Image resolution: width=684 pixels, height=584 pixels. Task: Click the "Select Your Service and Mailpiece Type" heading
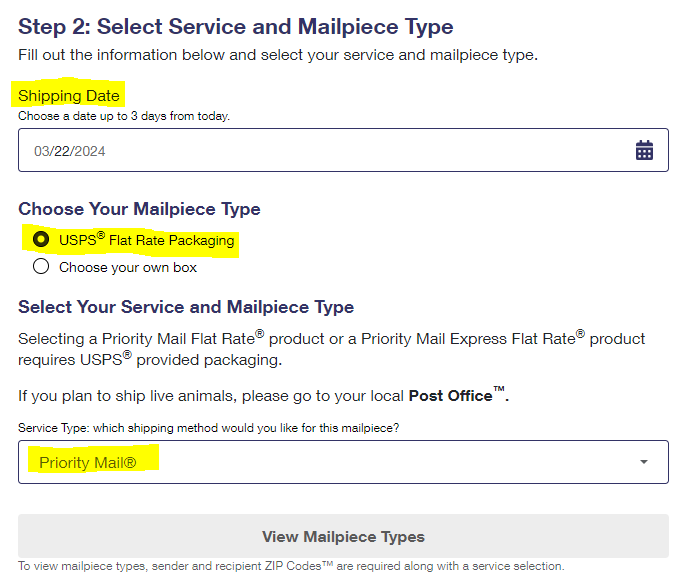(x=186, y=307)
